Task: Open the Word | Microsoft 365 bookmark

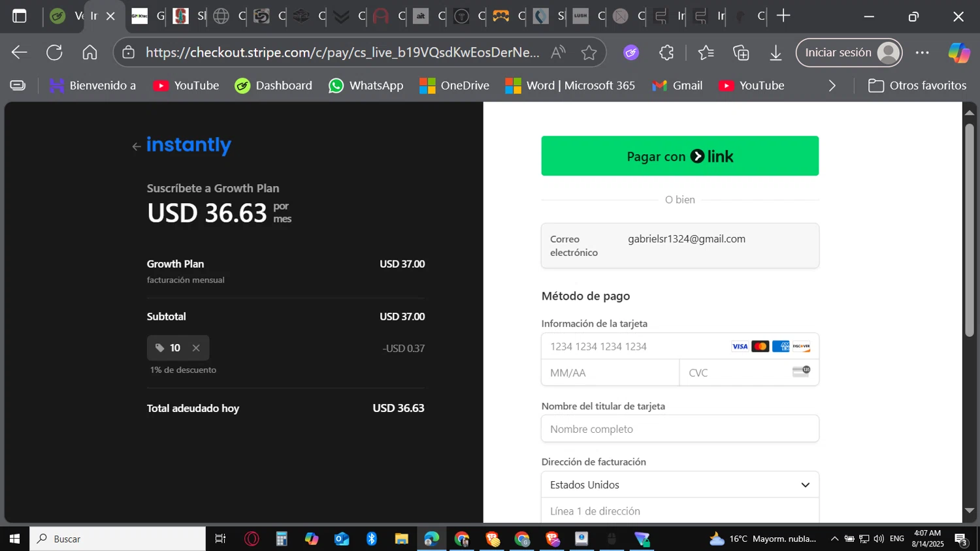Action: (570, 86)
